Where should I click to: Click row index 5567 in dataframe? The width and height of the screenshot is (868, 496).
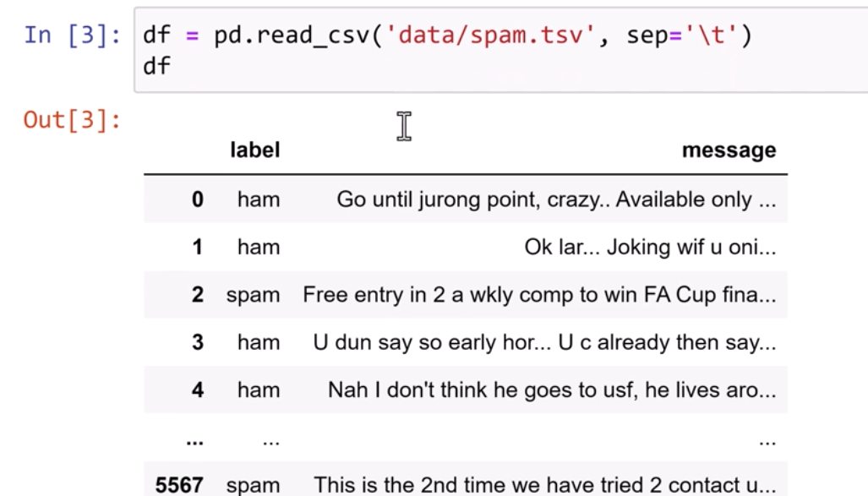[179, 485]
